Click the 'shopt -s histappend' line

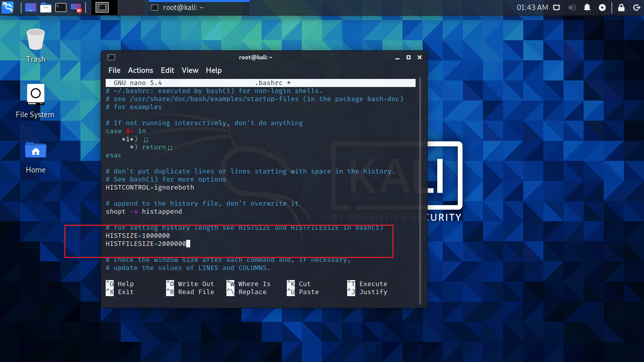tap(144, 212)
